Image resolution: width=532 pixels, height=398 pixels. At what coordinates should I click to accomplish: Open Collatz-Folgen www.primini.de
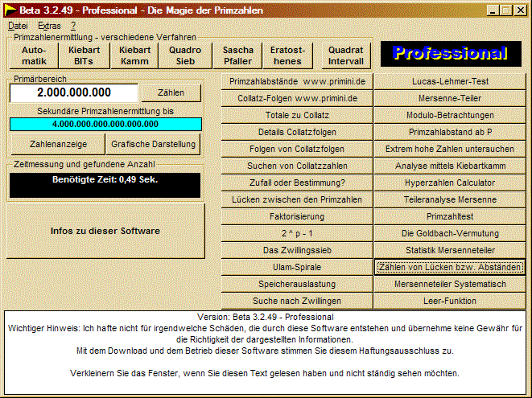(x=297, y=99)
